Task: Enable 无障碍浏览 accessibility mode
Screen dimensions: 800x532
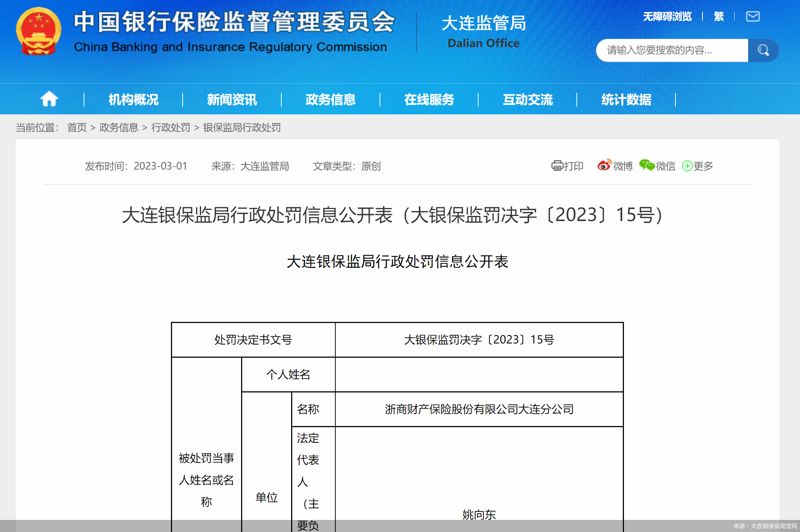Action: (667, 16)
